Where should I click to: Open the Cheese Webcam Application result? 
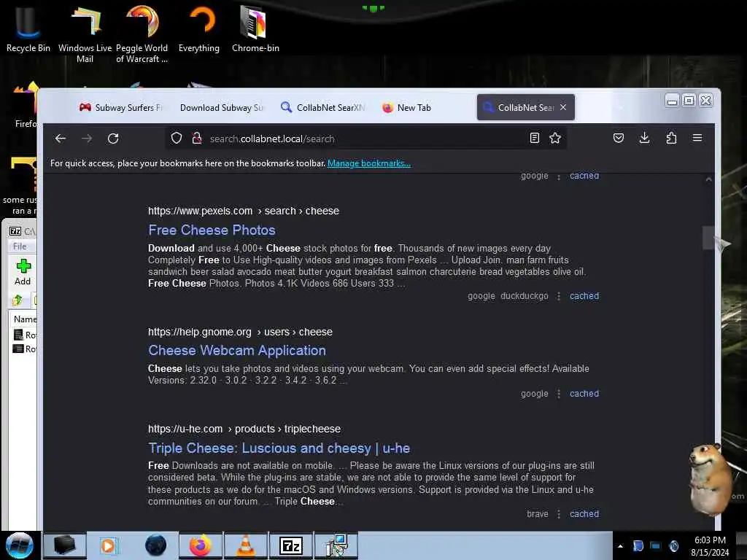point(237,351)
